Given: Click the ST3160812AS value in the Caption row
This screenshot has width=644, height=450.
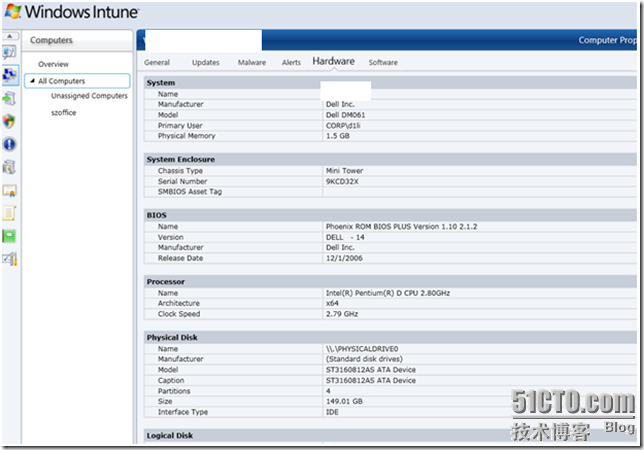Looking at the screenshot, I should pos(370,381).
